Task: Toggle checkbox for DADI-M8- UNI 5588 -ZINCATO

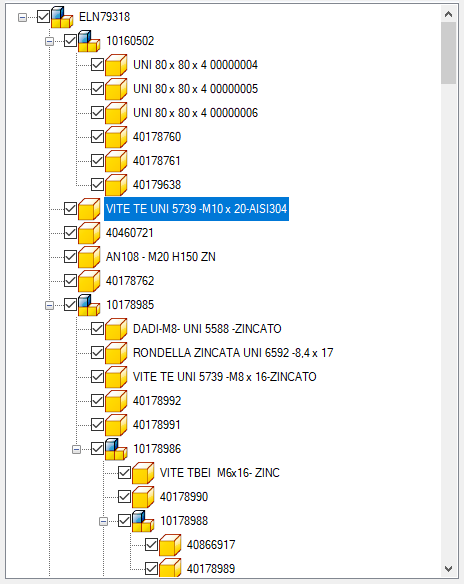Action: [x=98, y=328]
